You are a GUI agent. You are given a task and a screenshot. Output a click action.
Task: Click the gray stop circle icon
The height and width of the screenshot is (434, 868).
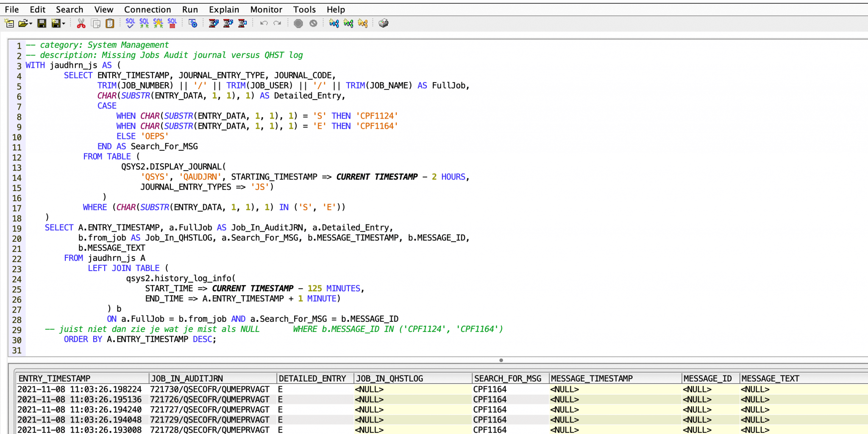point(298,23)
